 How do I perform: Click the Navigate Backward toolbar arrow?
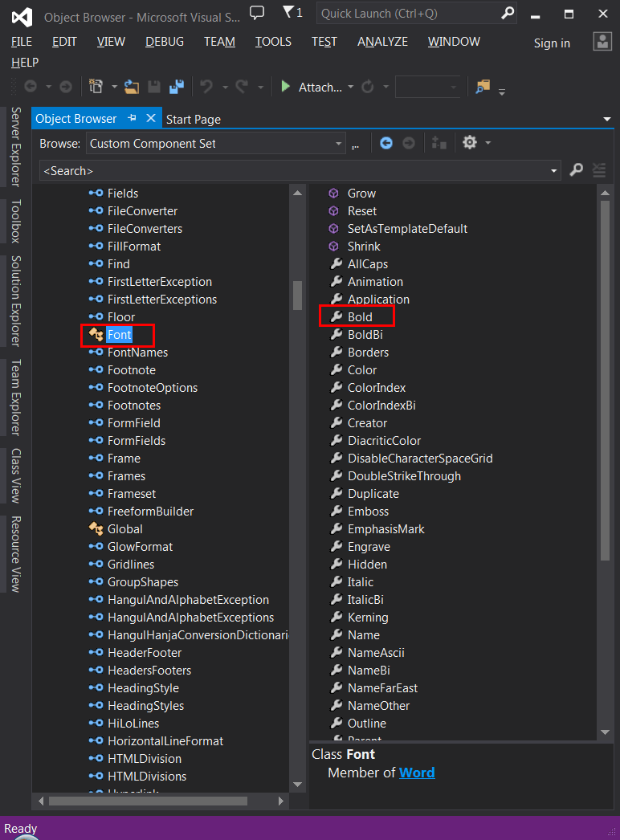coord(31,87)
